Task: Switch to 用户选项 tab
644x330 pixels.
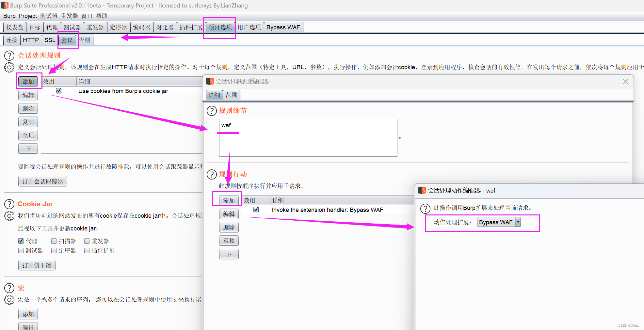Action: pyautogui.click(x=249, y=27)
